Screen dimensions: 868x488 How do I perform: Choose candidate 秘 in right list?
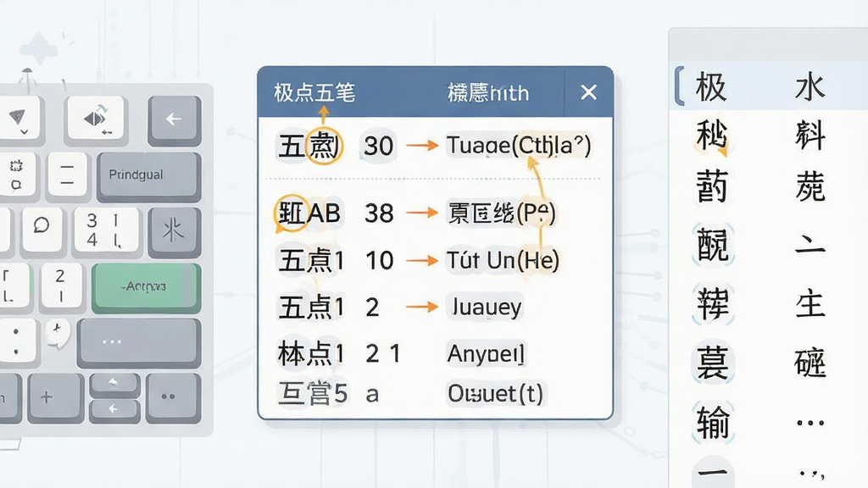(x=711, y=136)
